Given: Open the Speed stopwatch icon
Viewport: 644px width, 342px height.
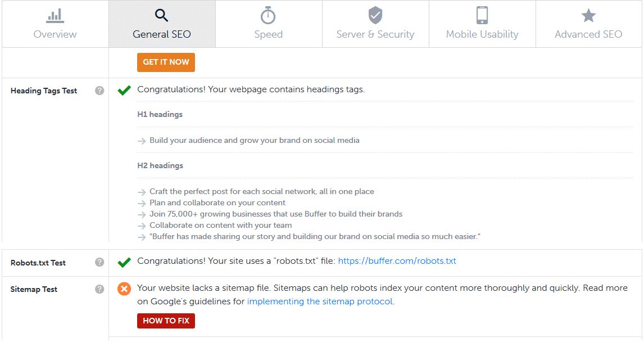Looking at the screenshot, I should point(268,16).
